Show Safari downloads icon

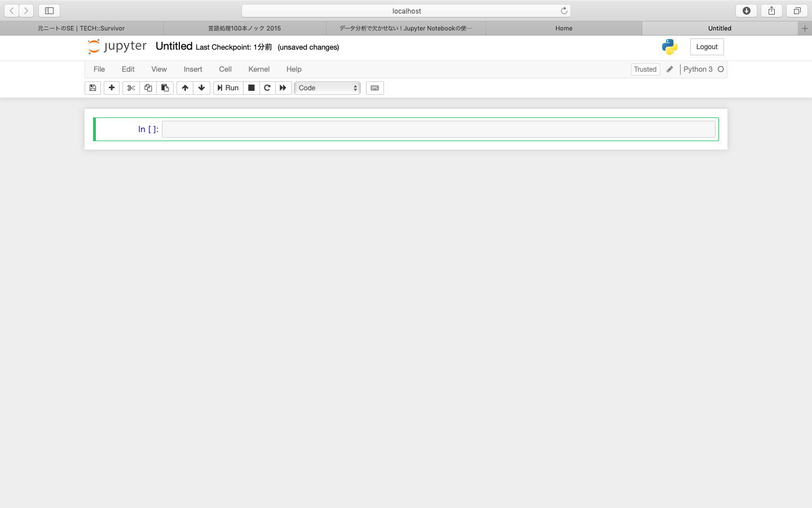tap(747, 11)
